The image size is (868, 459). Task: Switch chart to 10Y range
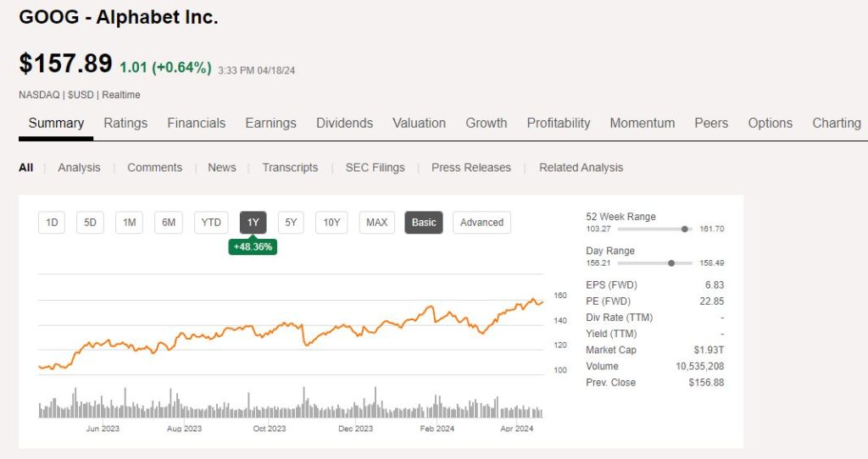pyautogui.click(x=331, y=223)
